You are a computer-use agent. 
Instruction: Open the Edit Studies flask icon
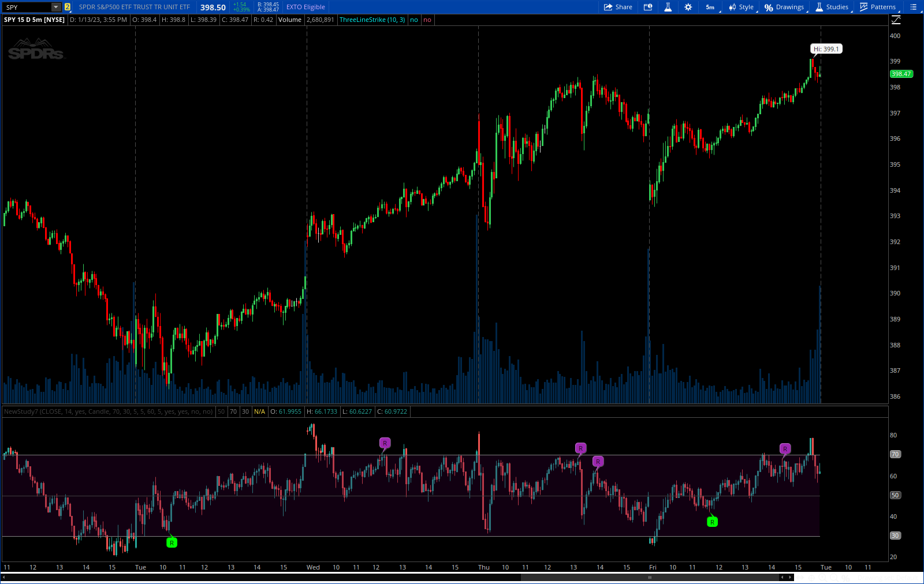(x=668, y=7)
